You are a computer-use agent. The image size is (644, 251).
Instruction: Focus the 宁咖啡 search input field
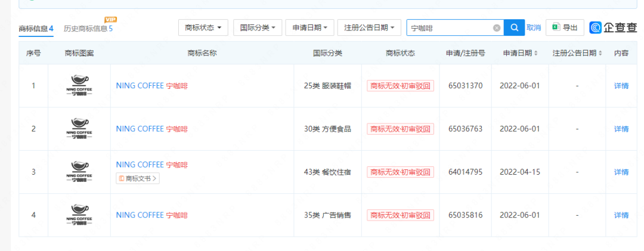(450, 27)
